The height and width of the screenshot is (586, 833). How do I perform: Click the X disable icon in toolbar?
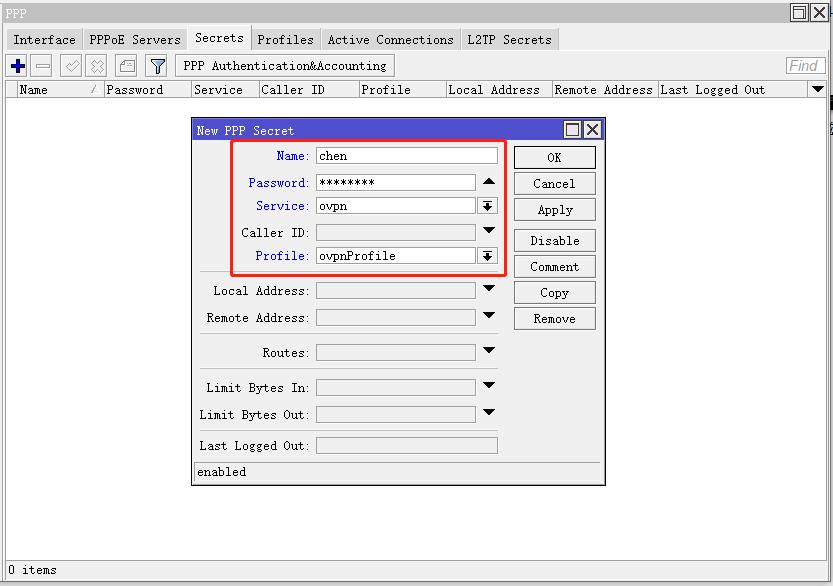[x=97, y=66]
